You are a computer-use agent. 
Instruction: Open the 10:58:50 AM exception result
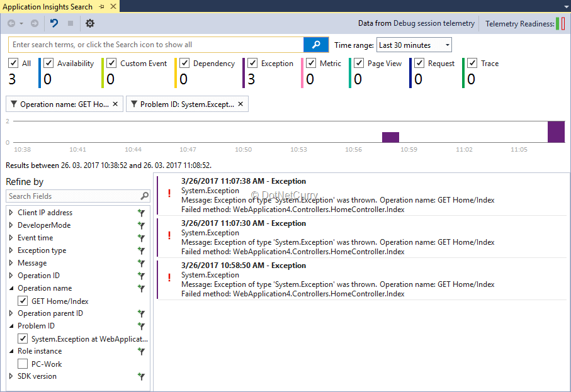tap(361, 279)
